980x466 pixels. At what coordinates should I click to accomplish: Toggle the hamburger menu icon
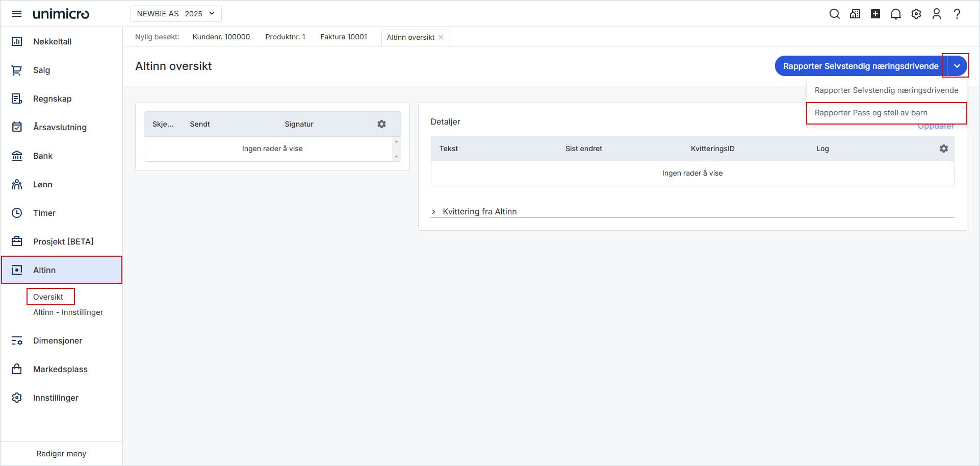click(17, 14)
